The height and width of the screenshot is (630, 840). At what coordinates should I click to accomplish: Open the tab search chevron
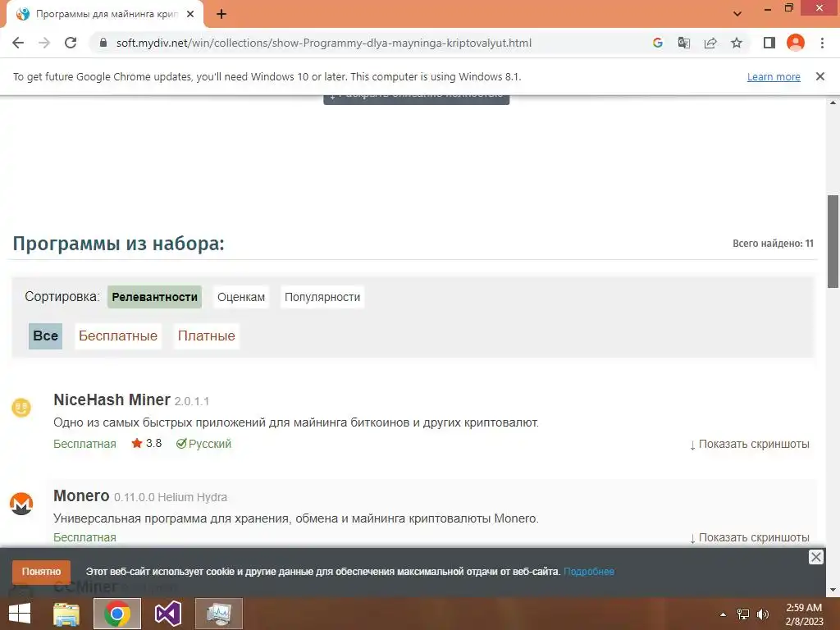coord(737,14)
